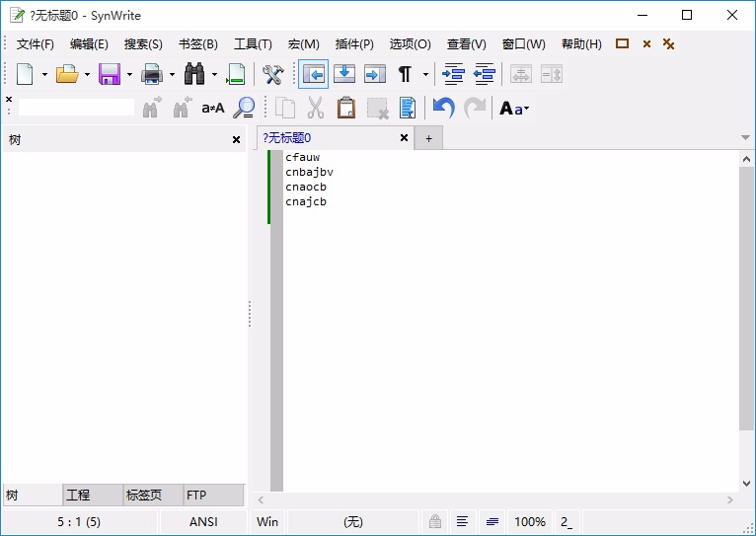The width and height of the screenshot is (756, 536).
Task: Click the Delete selection icon
Action: coord(377,108)
